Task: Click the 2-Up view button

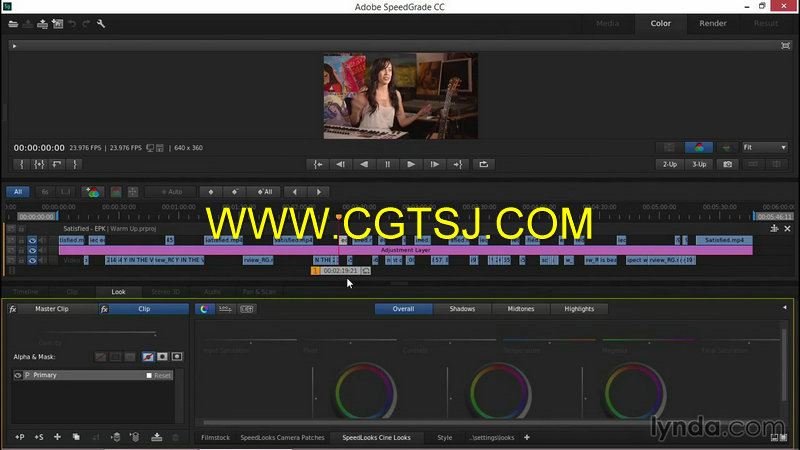Action: (x=669, y=164)
